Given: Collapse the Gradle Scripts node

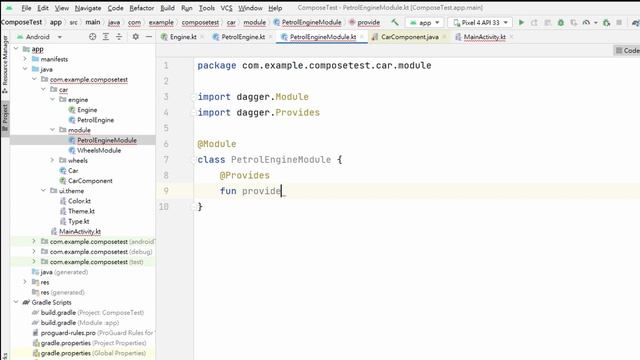Looking at the screenshot, I should coord(16,302).
